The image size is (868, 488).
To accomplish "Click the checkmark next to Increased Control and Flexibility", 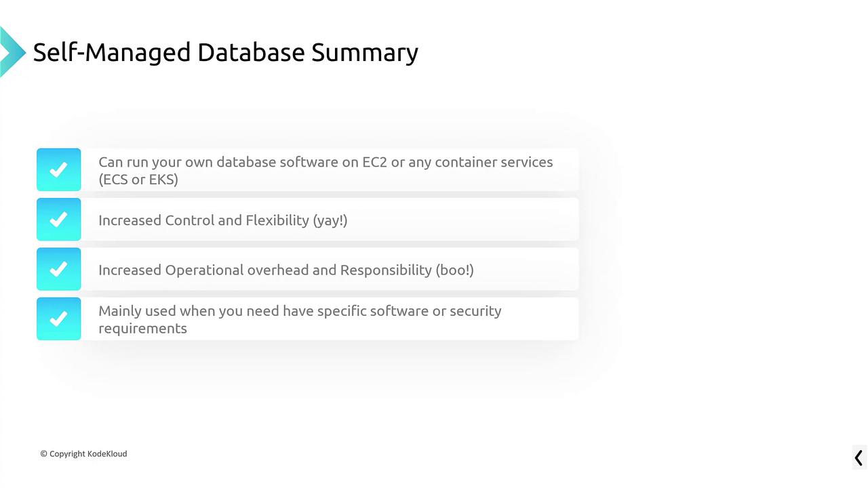I will (x=59, y=220).
